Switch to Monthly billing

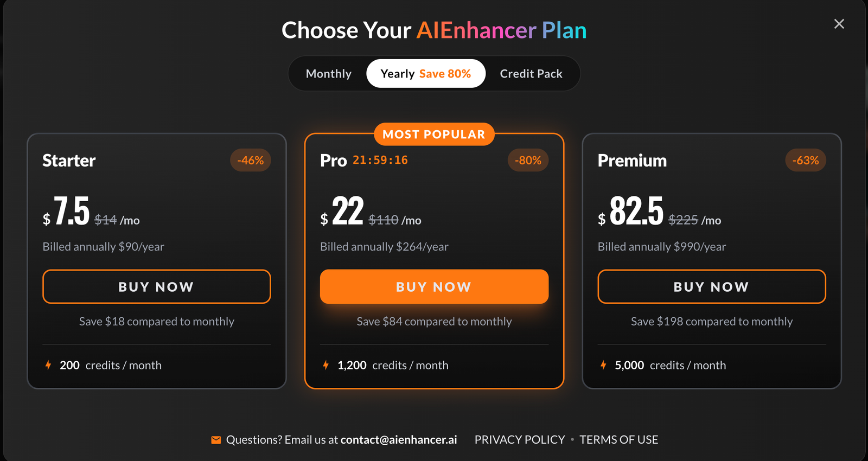pos(329,74)
